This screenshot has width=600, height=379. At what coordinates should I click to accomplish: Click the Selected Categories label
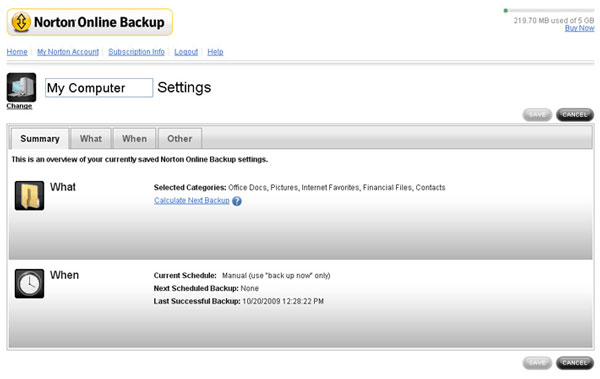[x=190, y=188]
